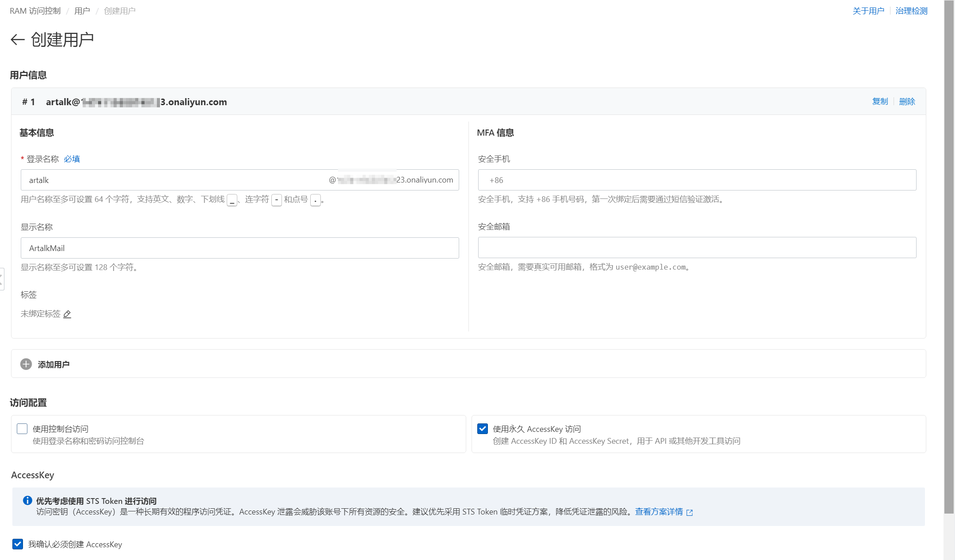The height and width of the screenshot is (560, 955).
Task: Open 关于用户 link
Action: click(868, 11)
